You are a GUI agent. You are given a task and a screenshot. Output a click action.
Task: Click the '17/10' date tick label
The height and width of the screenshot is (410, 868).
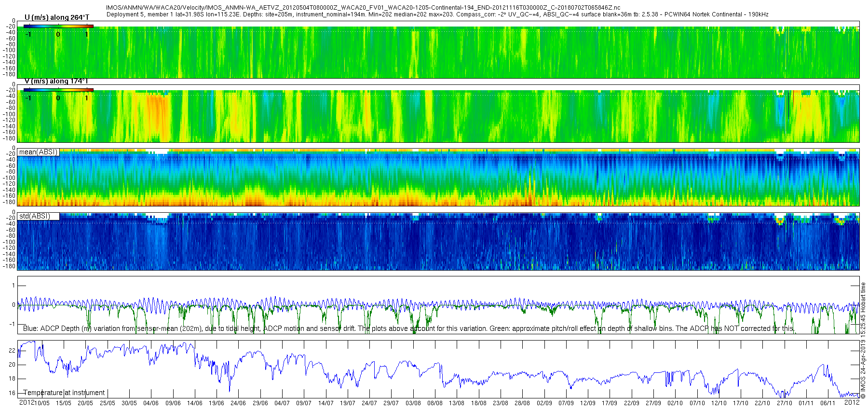point(741,403)
